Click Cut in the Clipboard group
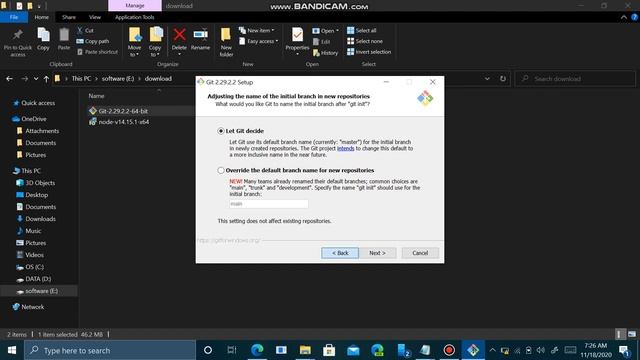 (x=85, y=31)
